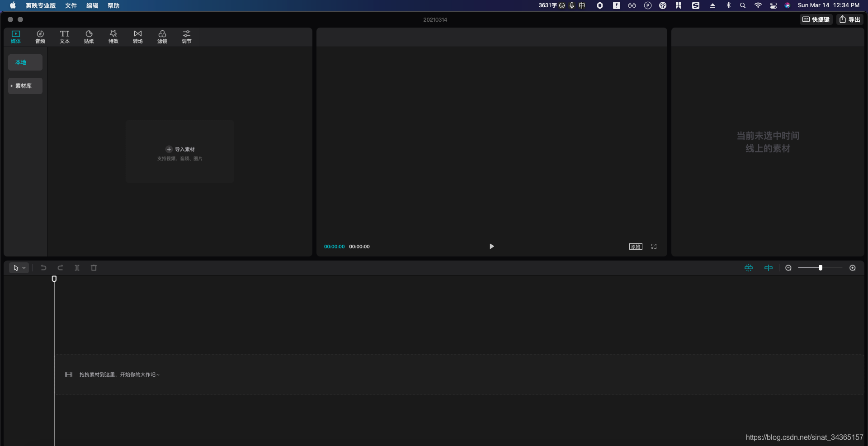Toggle timeline auto-snapping
This screenshot has height=446, width=868.
(x=749, y=268)
